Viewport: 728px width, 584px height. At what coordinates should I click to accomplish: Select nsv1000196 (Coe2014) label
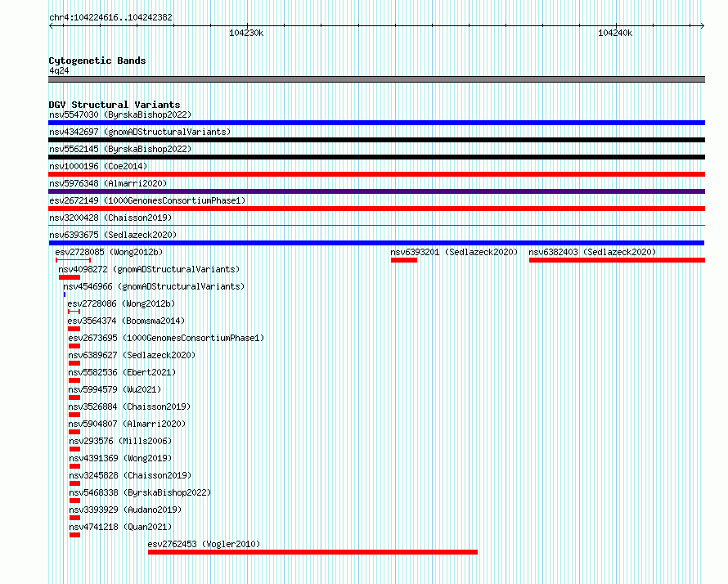pyautogui.click(x=98, y=166)
